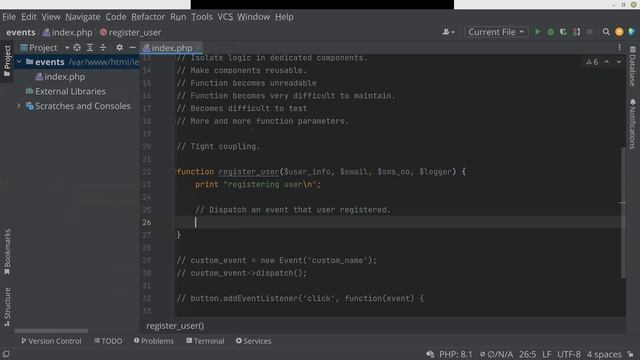This screenshot has width=640, height=360.
Task: Open the Current File run configuration dropdown
Action: click(496, 32)
